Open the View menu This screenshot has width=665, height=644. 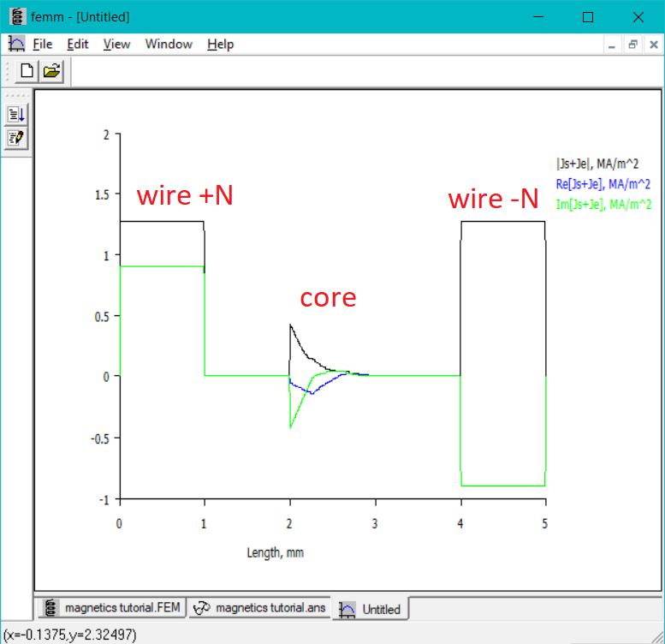click(x=116, y=45)
